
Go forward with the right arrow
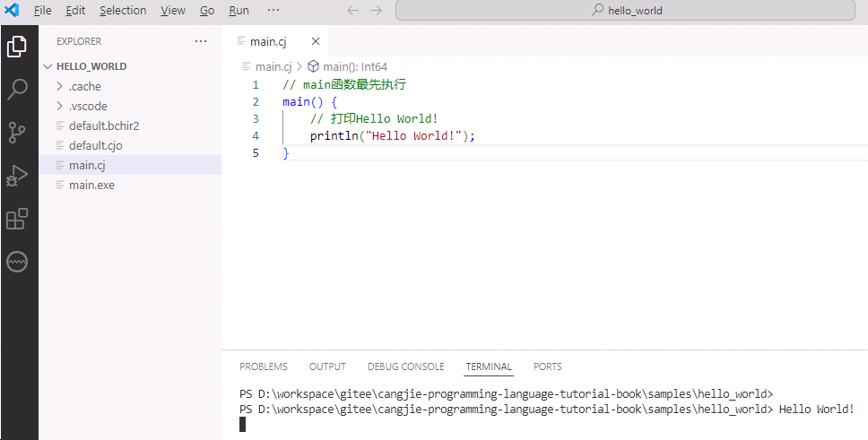click(x=377, y=11)
